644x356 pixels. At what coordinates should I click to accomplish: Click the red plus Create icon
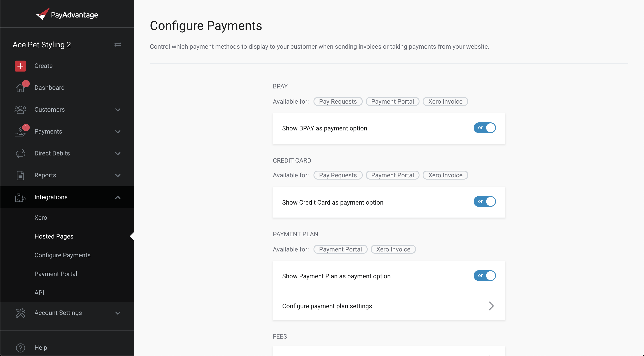click(x=20, y=66)
